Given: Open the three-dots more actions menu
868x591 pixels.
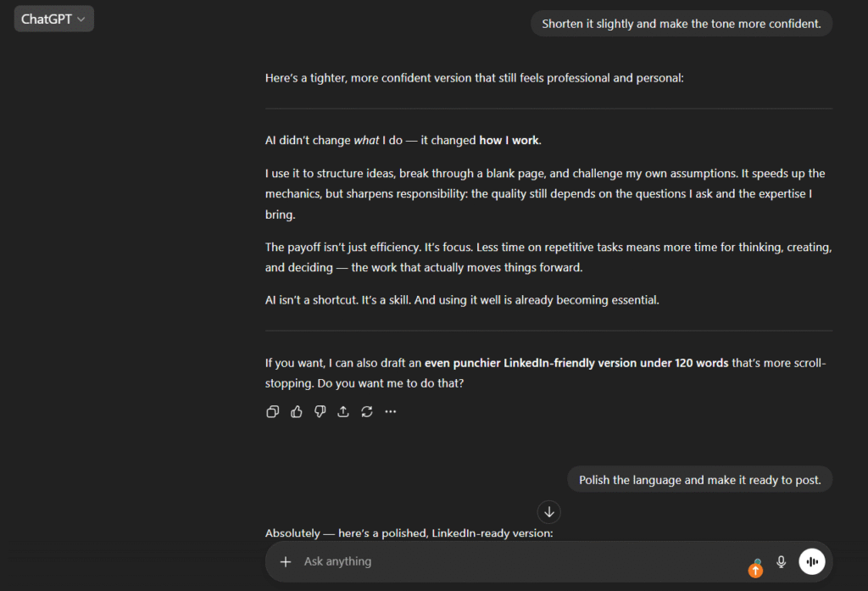Looking at the screenshot, I should pos(391,412).
